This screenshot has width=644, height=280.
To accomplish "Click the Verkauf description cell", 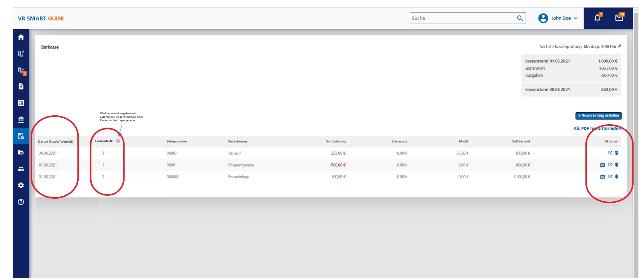I will (234, 153).
